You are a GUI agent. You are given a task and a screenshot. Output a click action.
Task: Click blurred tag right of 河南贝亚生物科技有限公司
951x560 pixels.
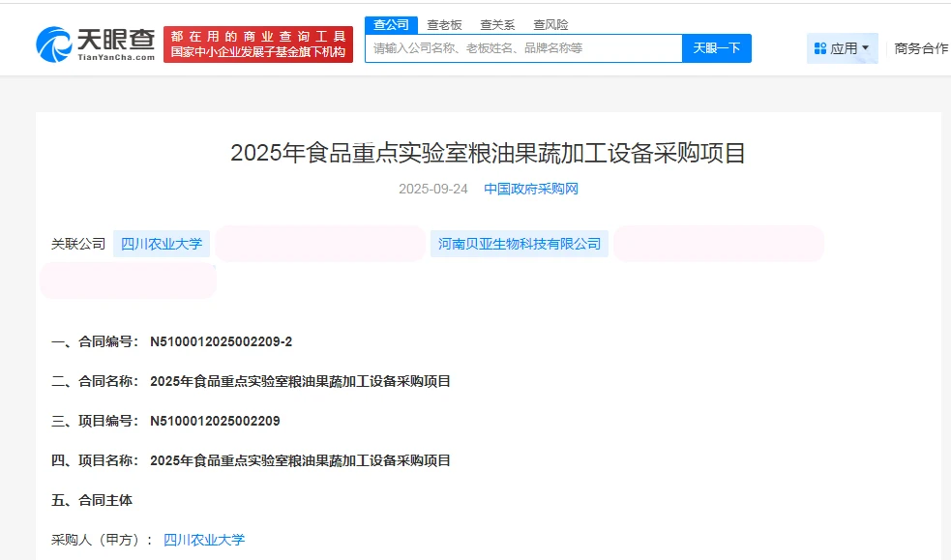[x=718, y=244]
